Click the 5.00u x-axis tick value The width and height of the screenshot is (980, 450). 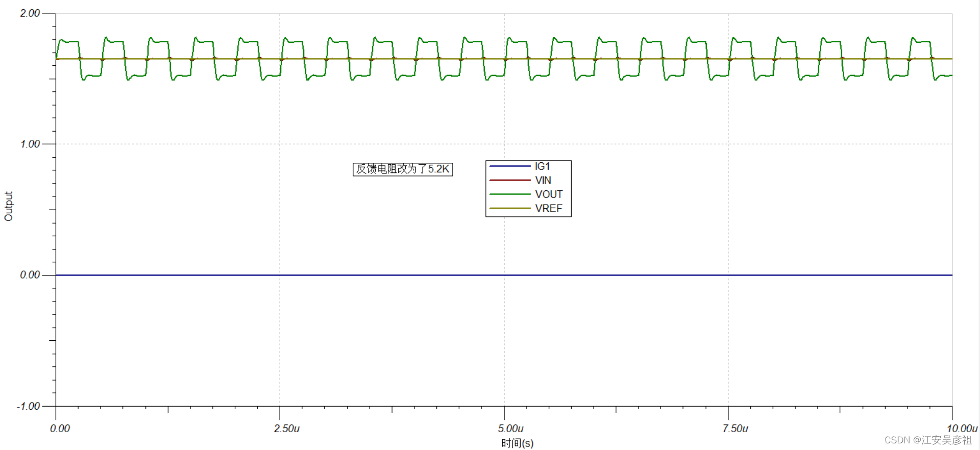[510, 429]
